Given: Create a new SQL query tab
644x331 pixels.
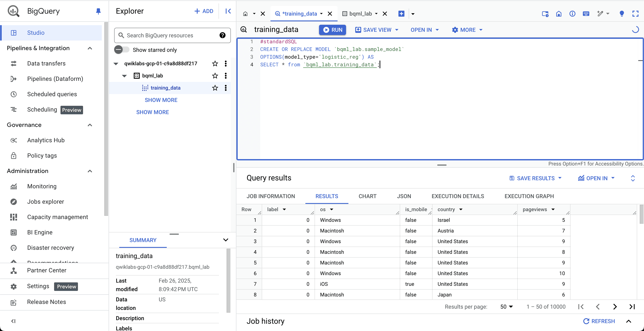Looking at the screenshot, I should 401,14.
